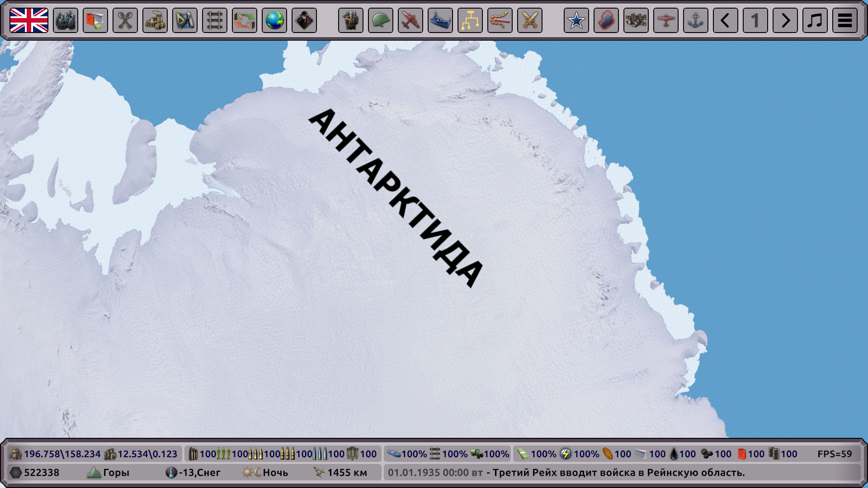Viewport: 868px width, 488px height.
Task: Toggle the anchor naval bases overlay
Action: pos(696,20)
